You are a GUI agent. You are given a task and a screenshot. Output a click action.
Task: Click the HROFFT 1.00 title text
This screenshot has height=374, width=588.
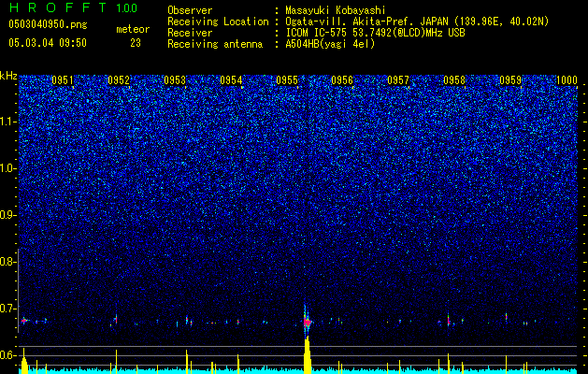point(73,7)
